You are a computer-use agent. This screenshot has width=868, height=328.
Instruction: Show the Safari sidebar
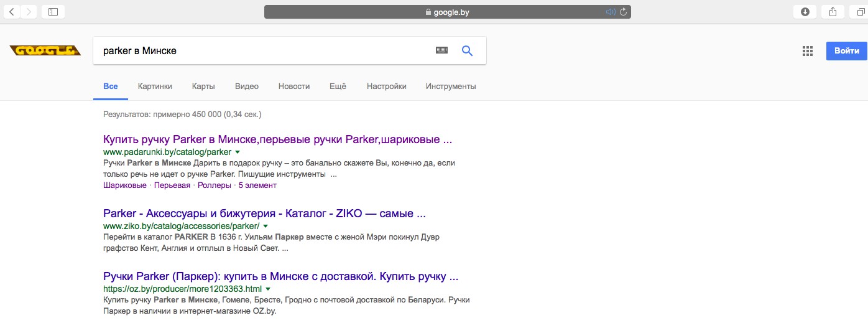click(53, 12)
